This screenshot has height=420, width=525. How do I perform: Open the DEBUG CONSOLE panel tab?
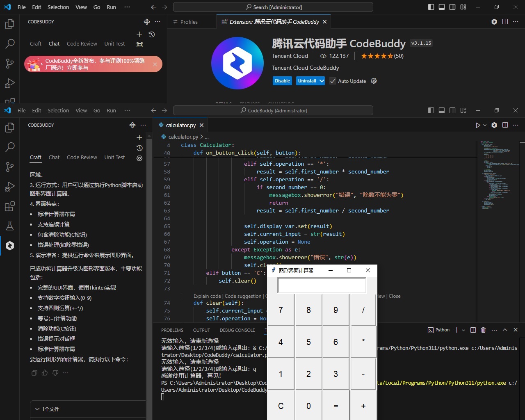pos(237,330)
